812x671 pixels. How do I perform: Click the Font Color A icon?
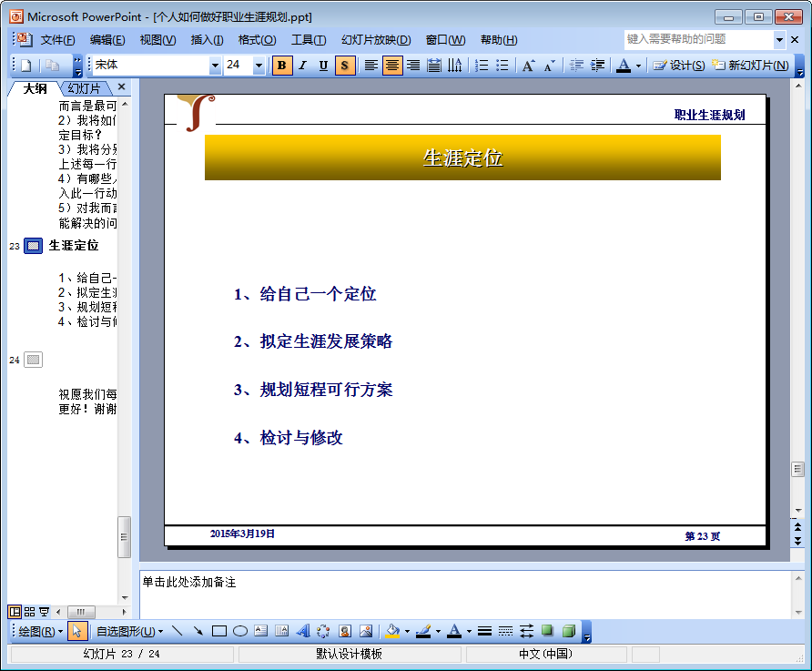click(624, 66)
